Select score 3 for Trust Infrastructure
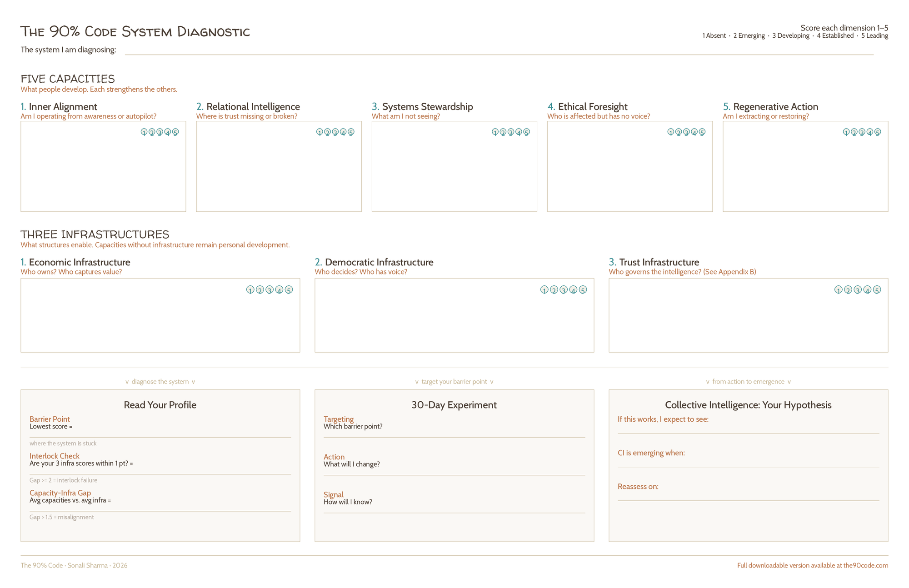This screenshot has width=909, height=588. click(x=858, y=290)
